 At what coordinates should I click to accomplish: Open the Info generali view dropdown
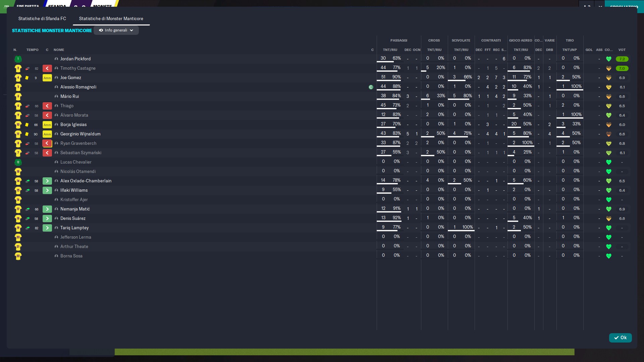(x=116, y=31)
